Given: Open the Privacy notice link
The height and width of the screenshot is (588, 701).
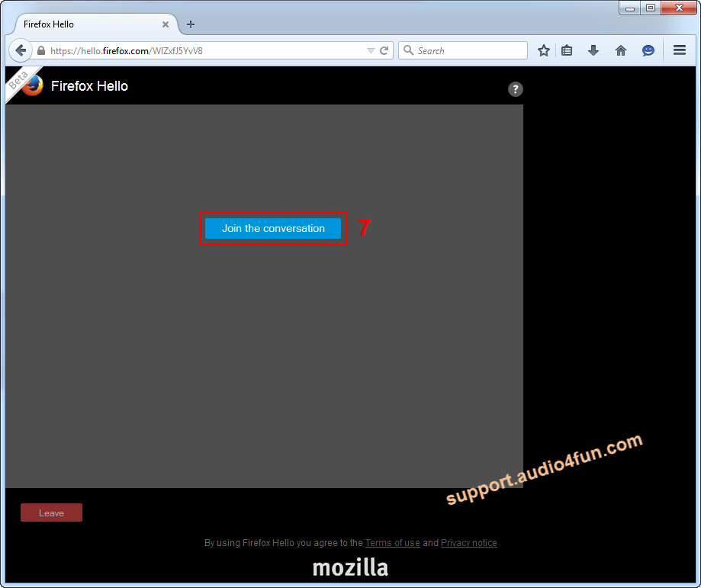Looking at the screenshot, I should pos(469,542).
